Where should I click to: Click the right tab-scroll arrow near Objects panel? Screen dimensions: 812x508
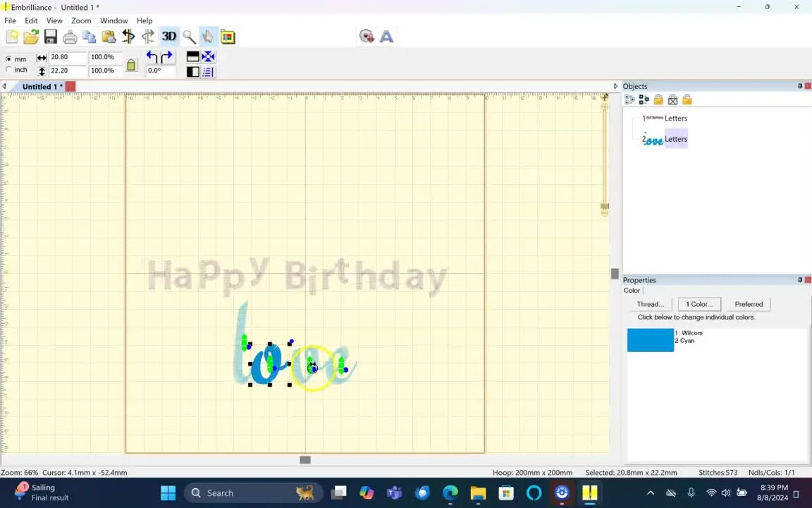tap(615, 86)
